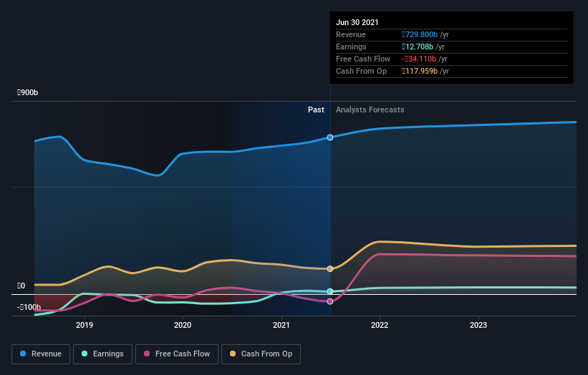Click the Past section label
The image size is (588, 375).
[316, 109]
